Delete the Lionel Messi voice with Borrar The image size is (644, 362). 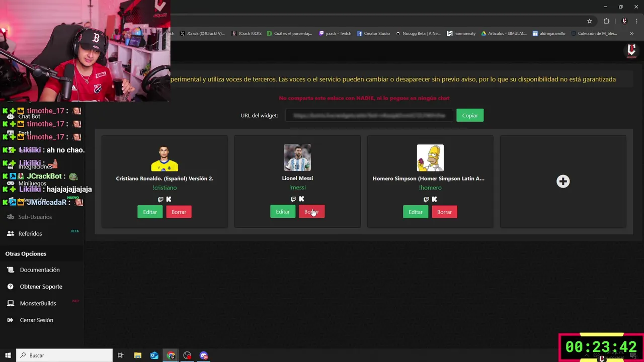(311, 212)
